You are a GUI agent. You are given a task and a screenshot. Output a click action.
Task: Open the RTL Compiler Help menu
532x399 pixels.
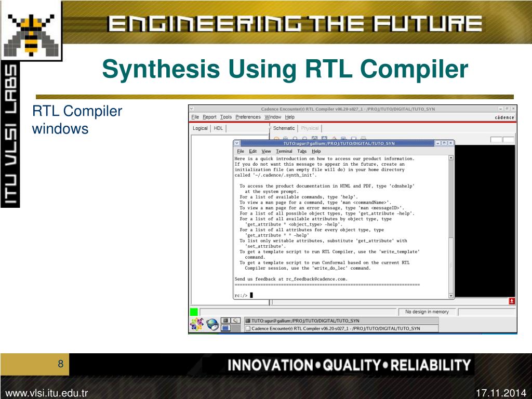point(290,117)
